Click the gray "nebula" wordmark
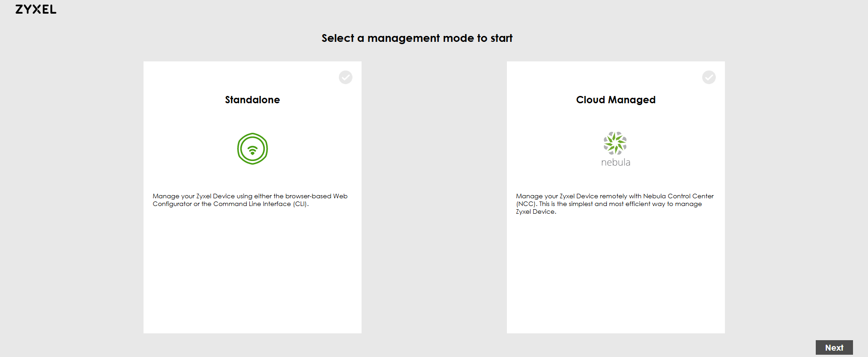 tap(615, 162)
